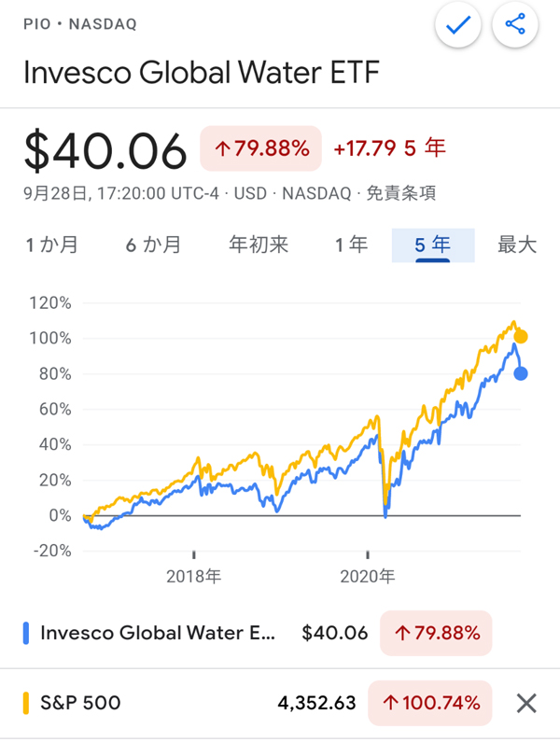Click the blue checkmark follow icon

coord(458,26)
